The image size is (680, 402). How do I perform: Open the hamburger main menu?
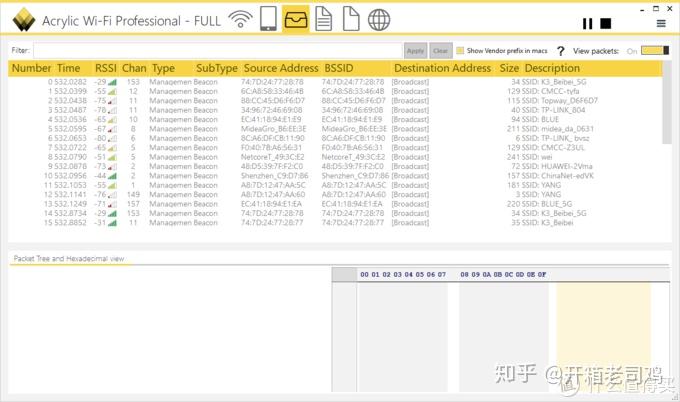661,23
